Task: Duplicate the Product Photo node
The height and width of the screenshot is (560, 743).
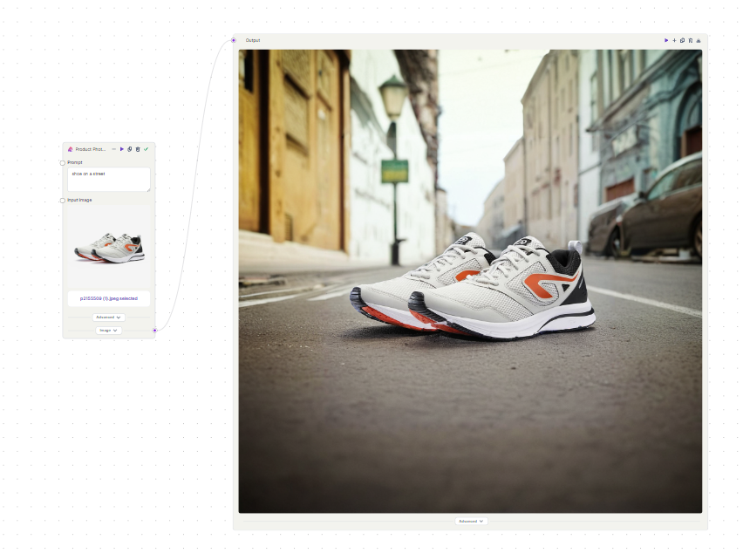Action: pos(129,149)
